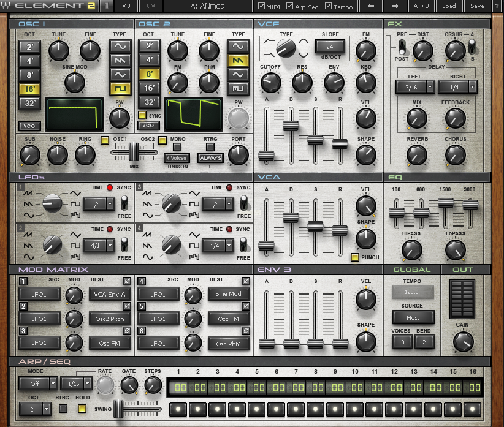Screen dimensions: 504x427
Task: Click the redo arrow icon in top bar
Action: point(150,6)
